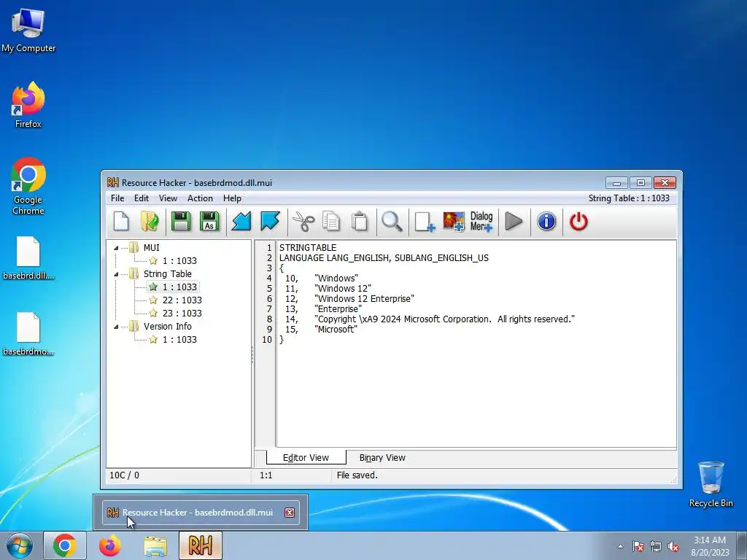Click the Copy pages icon
This screenshot has height=560, width=747.
pyautogui.click(x=331, y=222)
